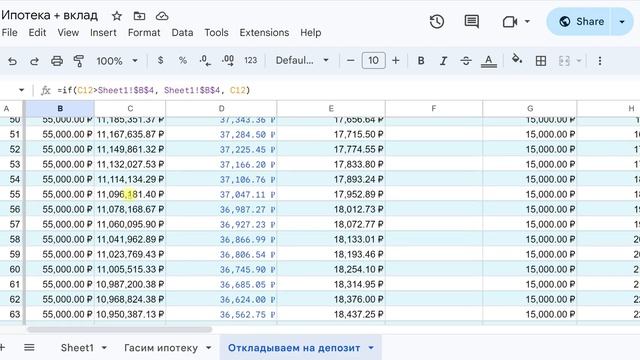
Task: Open the Help menu
Action: [311, 33]
